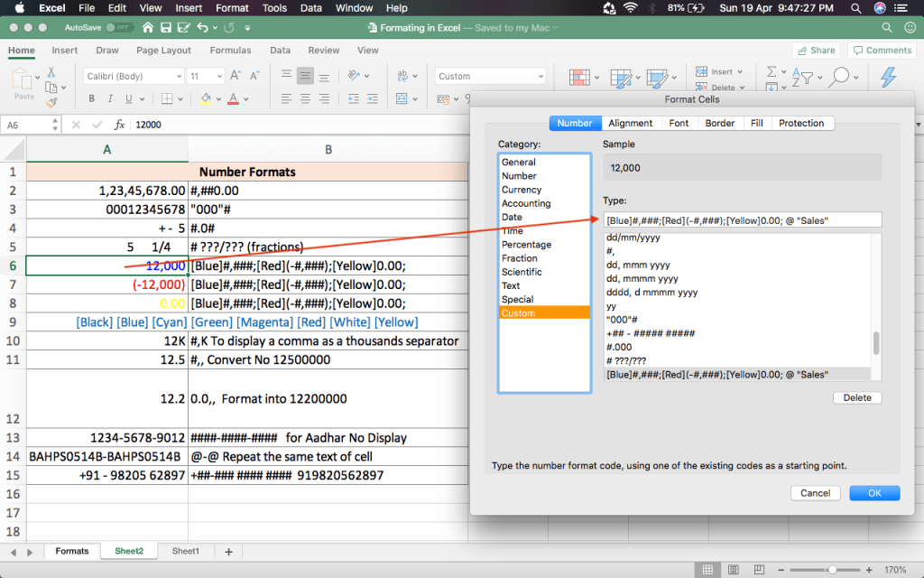Image resolution: width=924 pixels, height=578 pixels.
Task: Click the Bold formatting button
Action: 91,98
